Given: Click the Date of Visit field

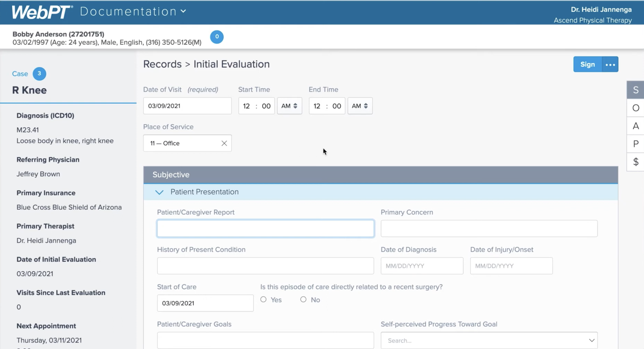Looking at the screenshot, I should click(187, 106).
